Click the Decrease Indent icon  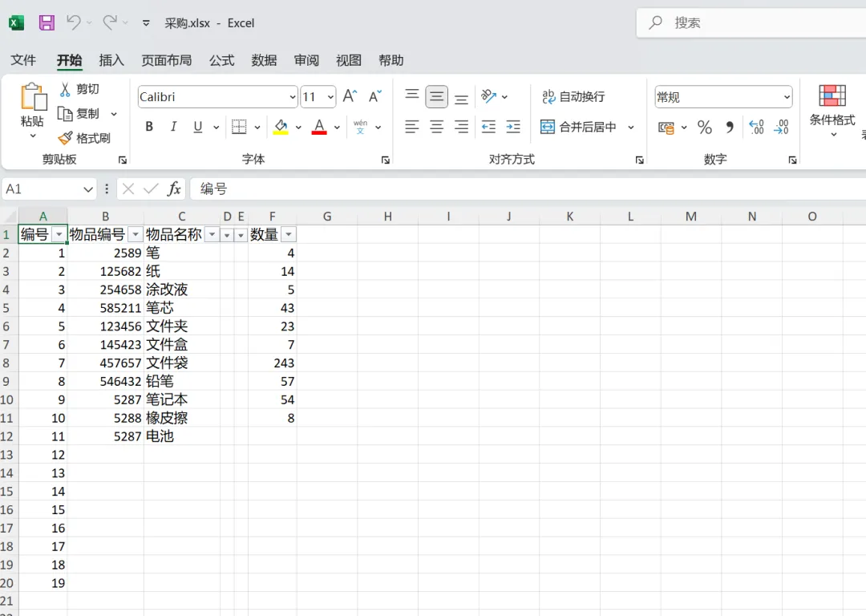click(x=489, y=127)
